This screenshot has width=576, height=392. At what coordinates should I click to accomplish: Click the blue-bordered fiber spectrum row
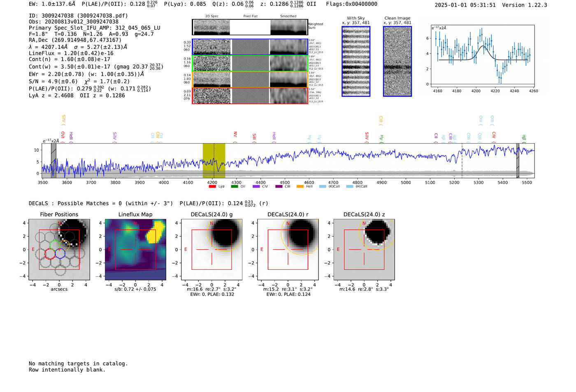coord(250,47)
